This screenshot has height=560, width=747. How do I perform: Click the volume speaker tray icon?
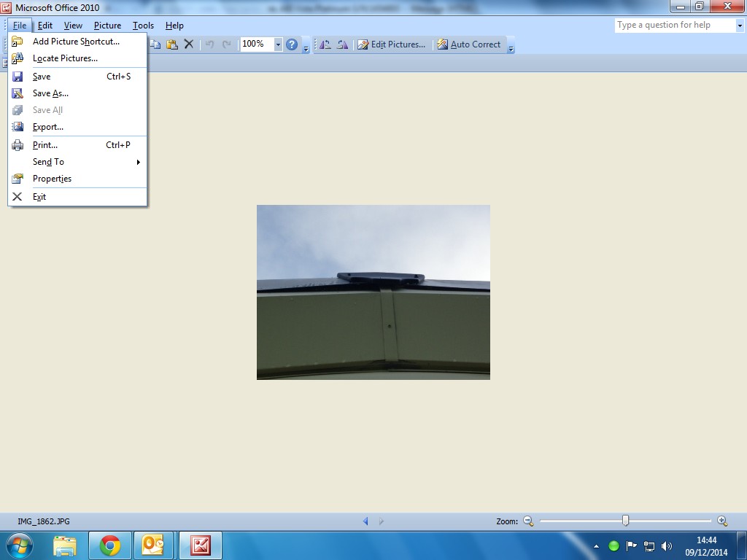tap(667, 546)
